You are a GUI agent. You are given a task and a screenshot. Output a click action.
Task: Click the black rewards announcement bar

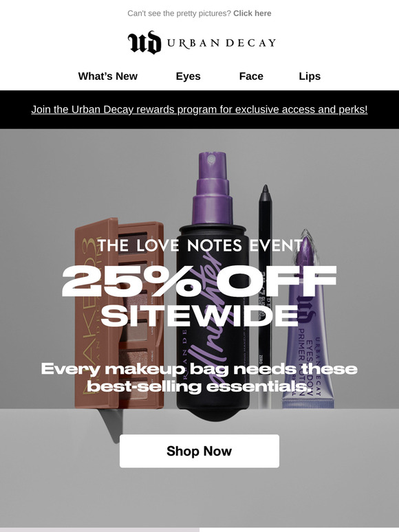coord(199,109)
